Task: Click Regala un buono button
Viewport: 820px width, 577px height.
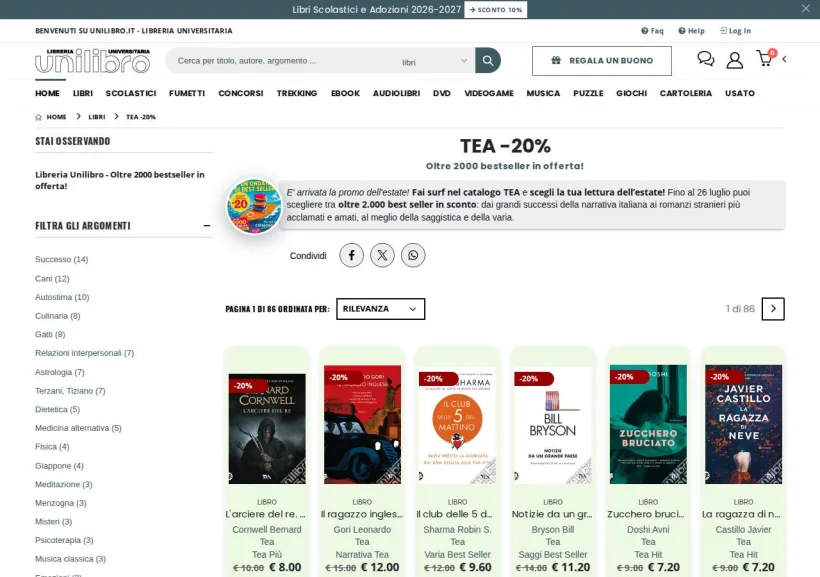Action: pyautogui.click(x=602, y=61)
